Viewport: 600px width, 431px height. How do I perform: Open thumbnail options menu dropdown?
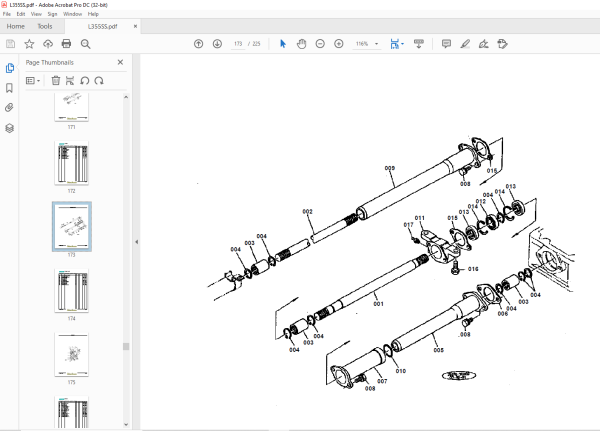33,81
